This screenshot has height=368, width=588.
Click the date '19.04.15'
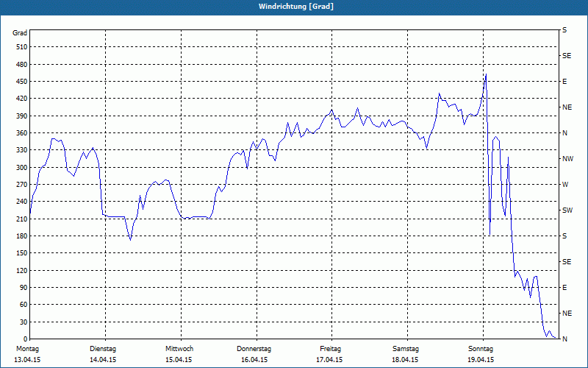(481, 360)
